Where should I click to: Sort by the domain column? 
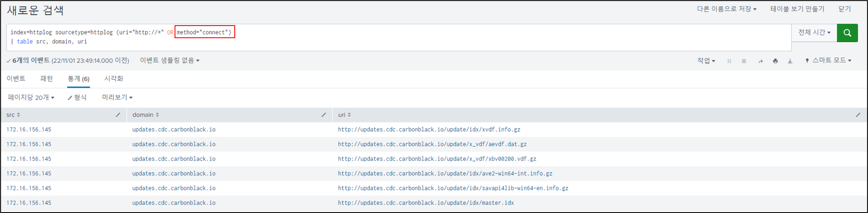coord(146,115)
